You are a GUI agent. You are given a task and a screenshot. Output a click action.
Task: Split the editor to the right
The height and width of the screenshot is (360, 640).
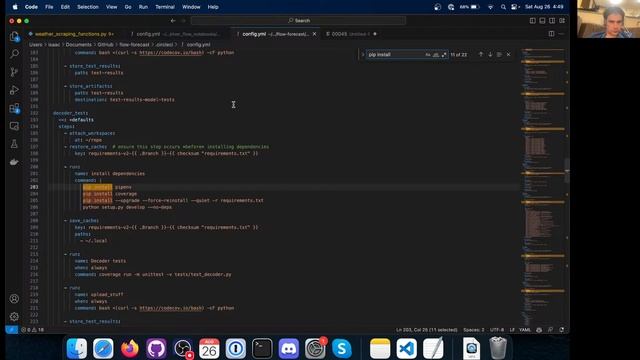pyautogui.click(x=551, y=34)
